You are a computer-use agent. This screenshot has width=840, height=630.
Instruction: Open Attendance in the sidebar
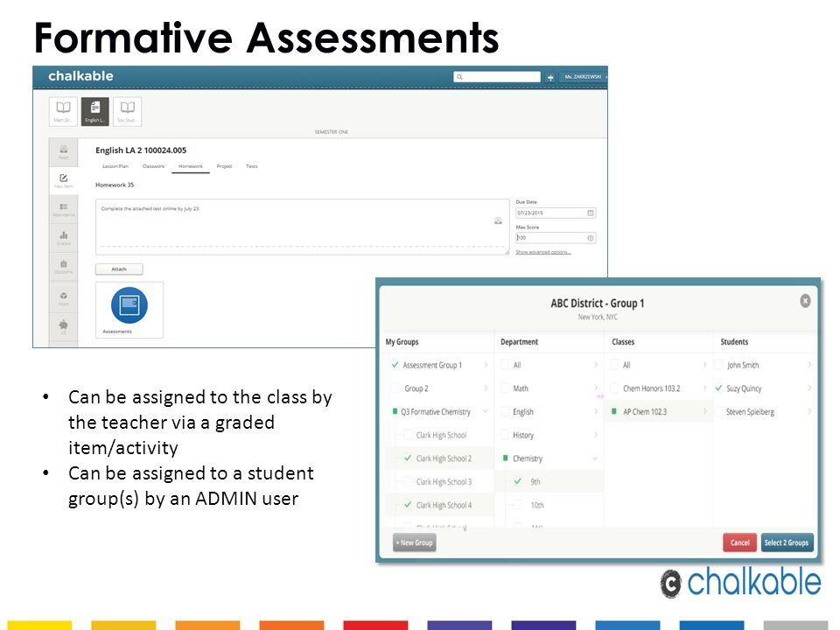(x=63, y=209)
